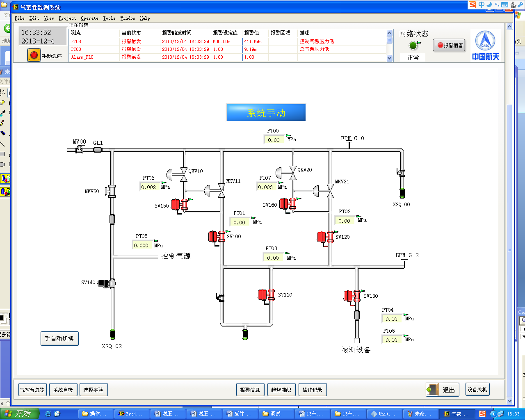Open the Tools menu
Viewport: 525px width, 420px height.
109,18
